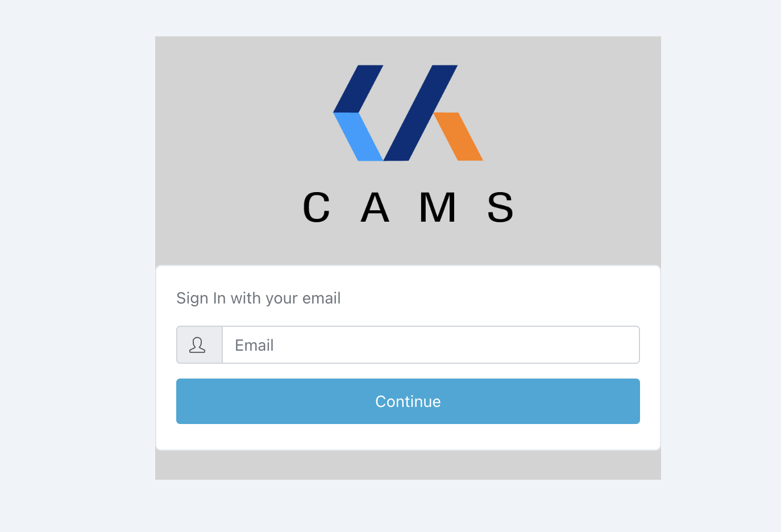Viewport: 781px width, 532px height.
Task: Click the grey strip below the sign-in card
Action: 408,465
